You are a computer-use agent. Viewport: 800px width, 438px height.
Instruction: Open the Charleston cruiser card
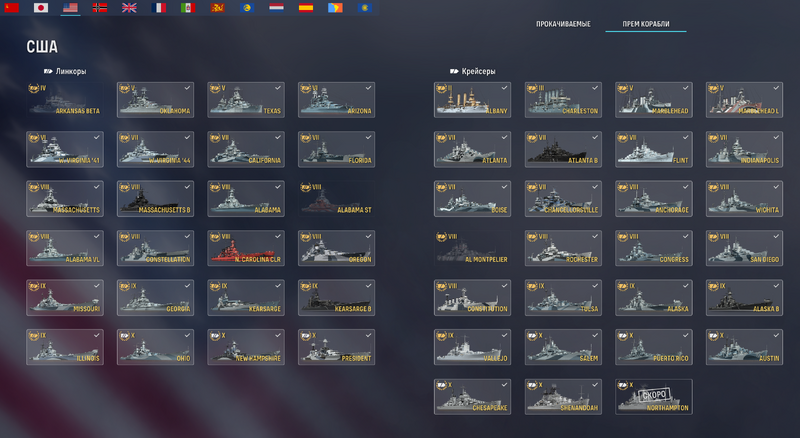(x=563, y=100)
